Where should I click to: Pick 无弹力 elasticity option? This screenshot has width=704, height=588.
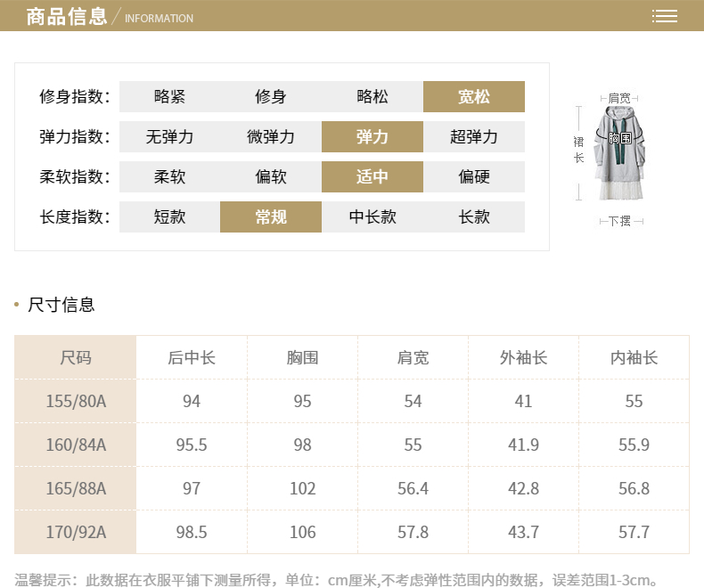169,137
